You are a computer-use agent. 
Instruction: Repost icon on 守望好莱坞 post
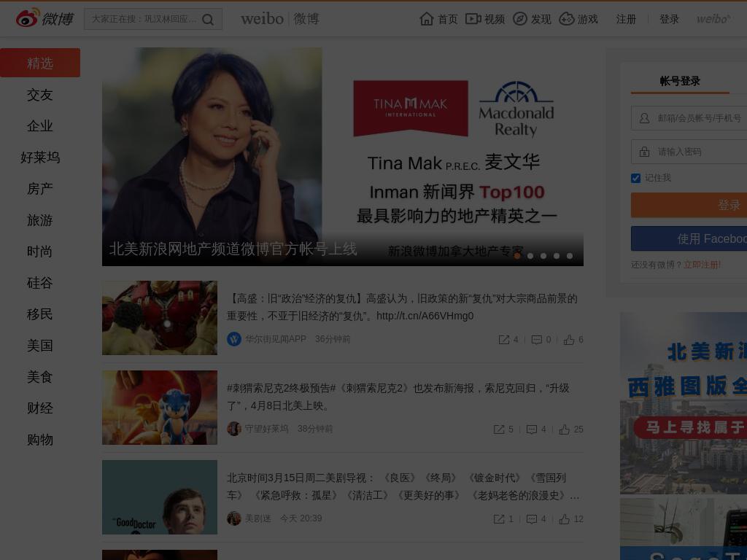pos(499,429)
